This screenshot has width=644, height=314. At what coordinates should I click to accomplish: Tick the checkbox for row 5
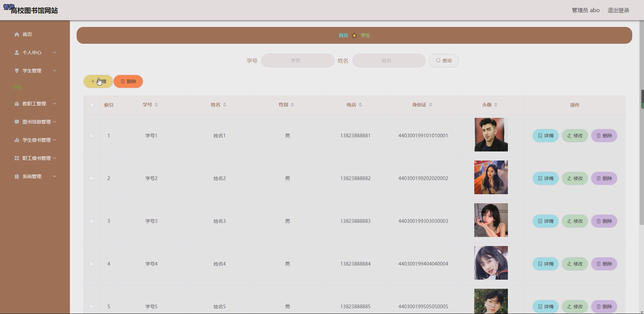coord(91,307)
